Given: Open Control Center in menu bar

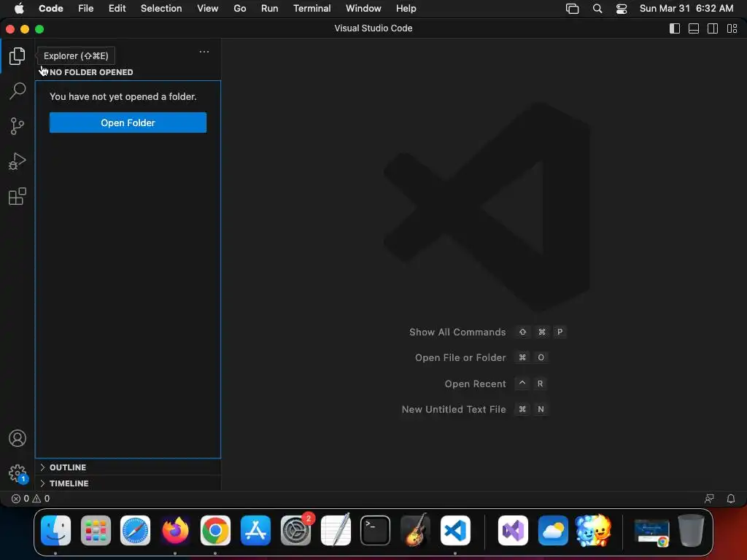Looking at the screenshot, I should 622,9.
